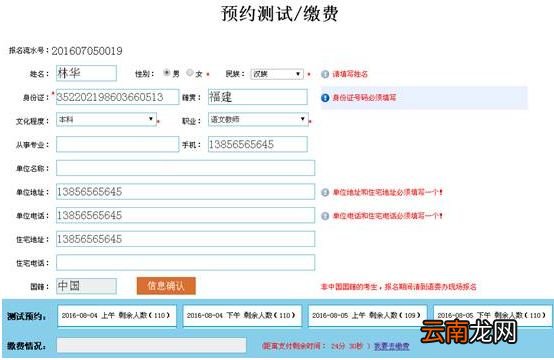Click the empty 住宅电话 input field
The width and height of the screenshot is (554, 360).
tap(185, 262)
